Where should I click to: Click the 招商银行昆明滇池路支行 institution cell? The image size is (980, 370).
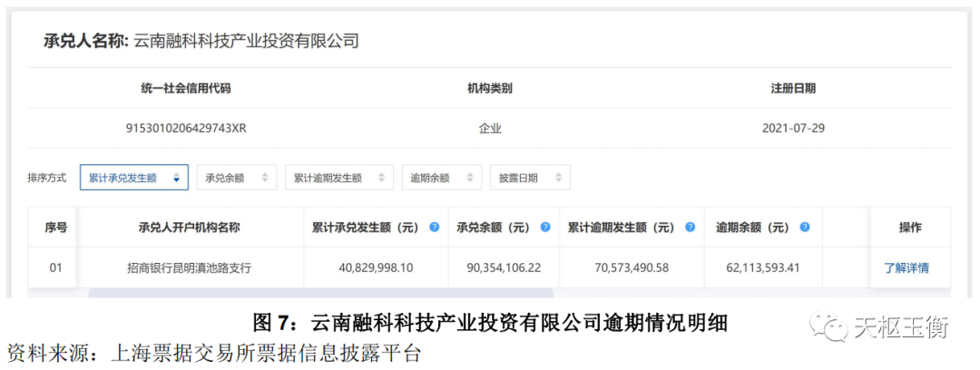point(189,268)
